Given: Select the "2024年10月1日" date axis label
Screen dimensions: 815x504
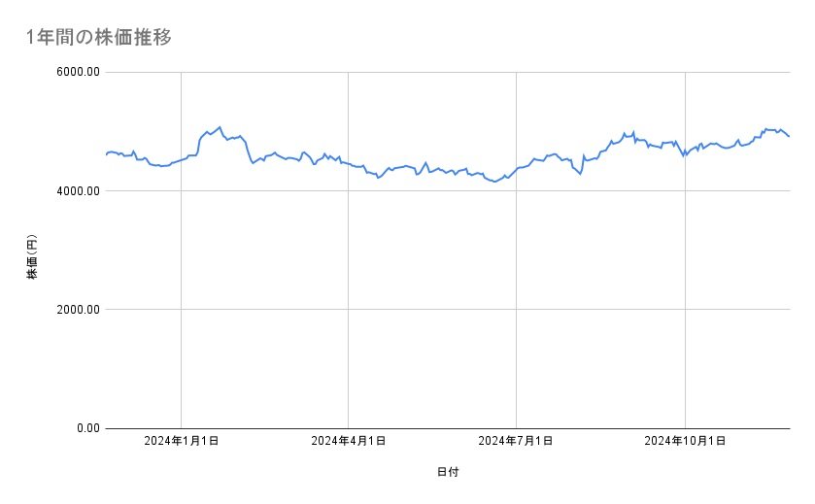Looking at the screenshot, I should tap(686, 441).
